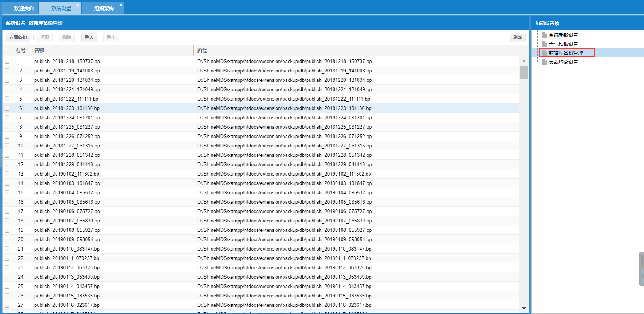Click the path ending publish_20190109_093054.bp
644x314 pixels.
[284, 239]
